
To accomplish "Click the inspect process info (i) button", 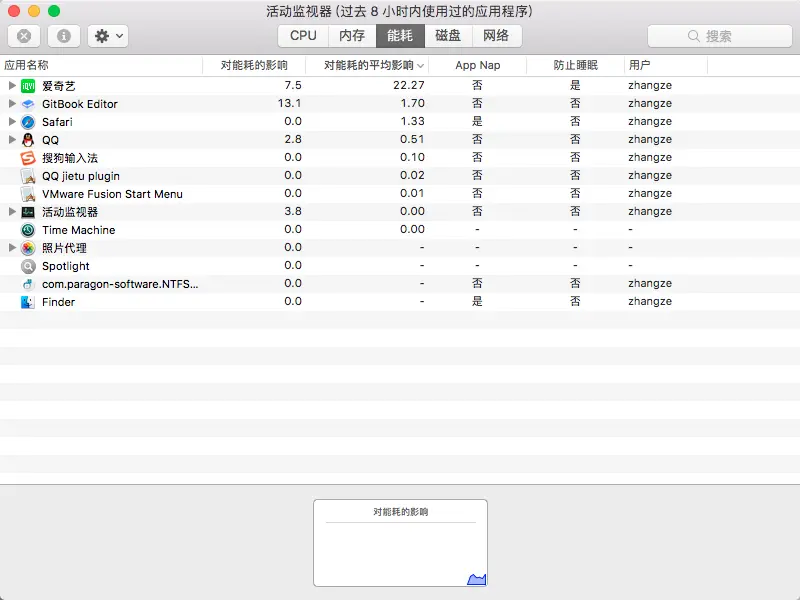I will (x=64, y=36).
